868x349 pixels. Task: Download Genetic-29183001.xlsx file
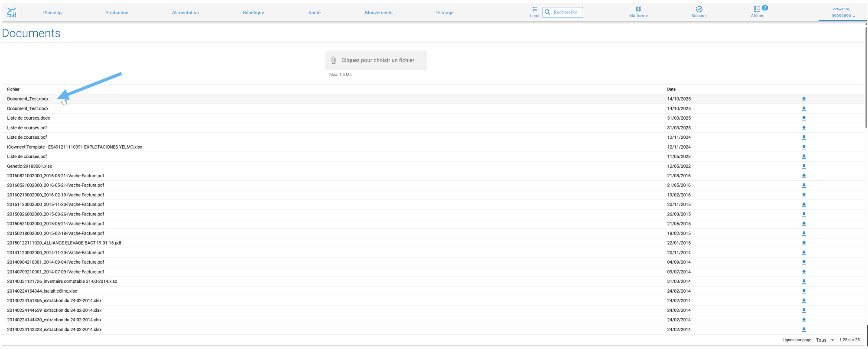(803, 166)
